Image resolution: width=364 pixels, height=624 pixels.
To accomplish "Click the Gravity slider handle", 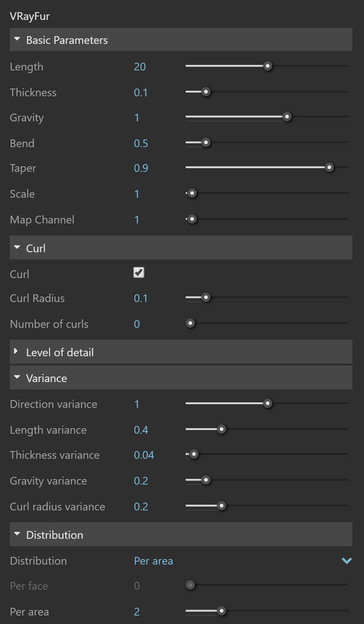I will [x=287, y=117].
